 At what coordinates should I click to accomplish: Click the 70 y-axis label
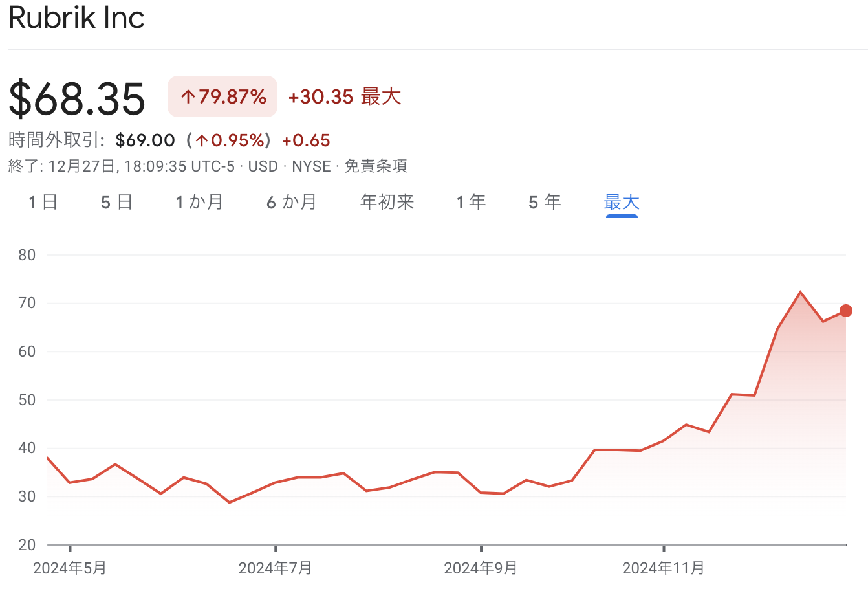point(27,303)
